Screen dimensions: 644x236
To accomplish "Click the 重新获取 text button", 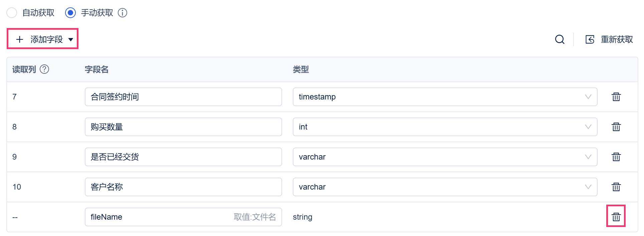I will pyautogui.click(x=617, y=39).
